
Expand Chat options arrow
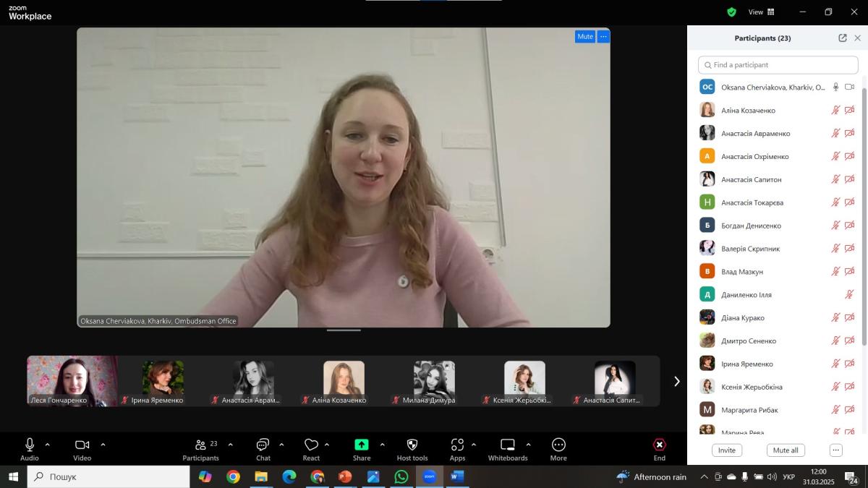click(281, 445)
